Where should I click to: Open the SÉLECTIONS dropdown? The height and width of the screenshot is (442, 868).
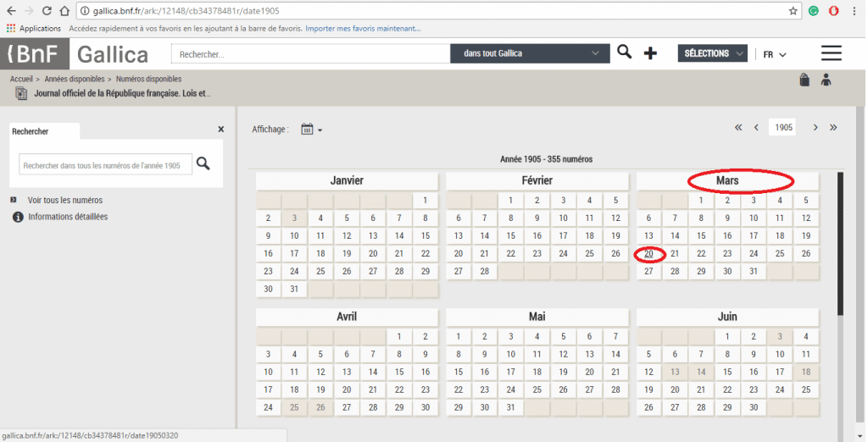[712, 53]
